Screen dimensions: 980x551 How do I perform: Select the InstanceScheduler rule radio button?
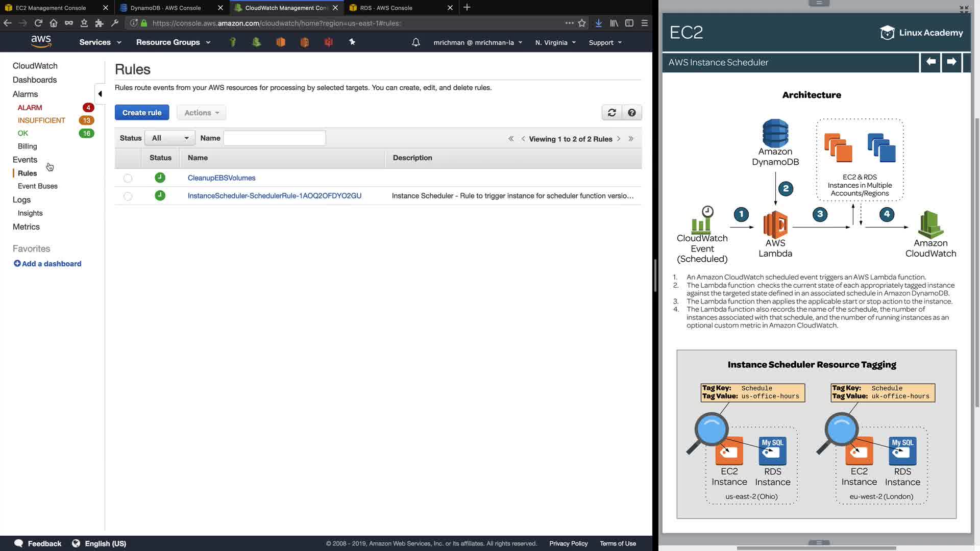[x=128, y=196]
